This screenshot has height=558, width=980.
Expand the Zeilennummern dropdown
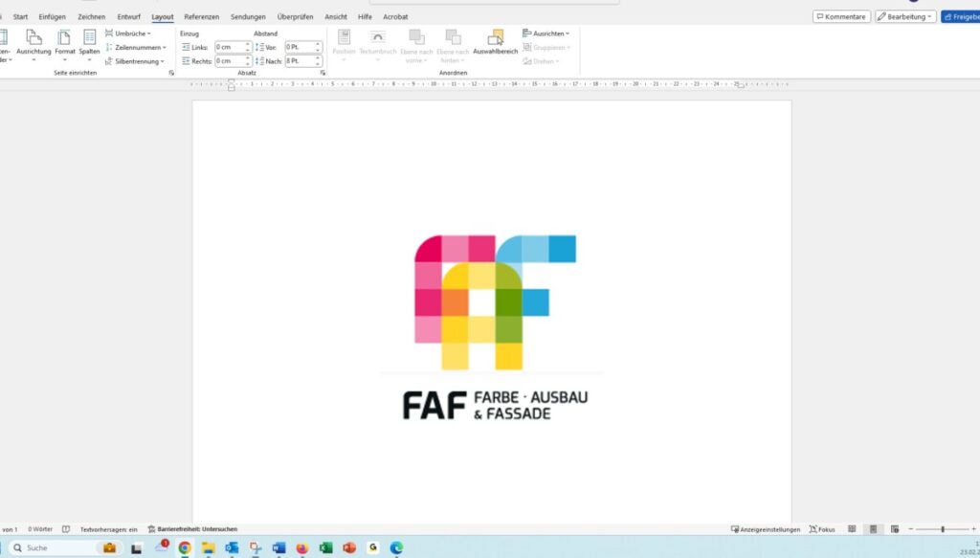pos(135,48)
